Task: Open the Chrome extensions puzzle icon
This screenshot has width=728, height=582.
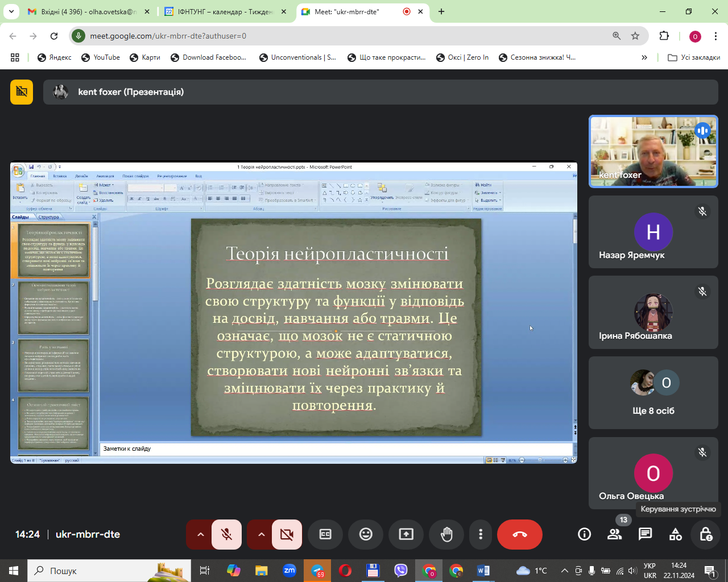Action: pyautogui.click(x=664, y=36)
